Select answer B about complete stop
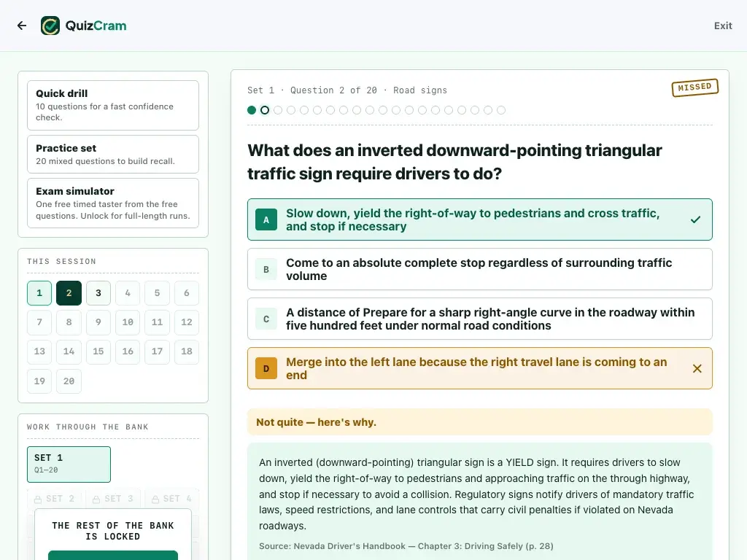The image size is (747, 560). tap(480, 269)
